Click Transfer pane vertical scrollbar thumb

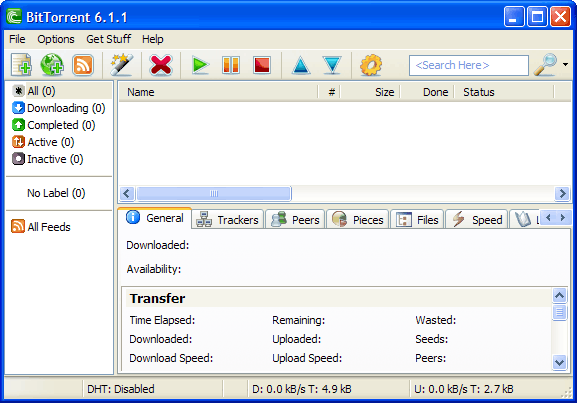559,312
